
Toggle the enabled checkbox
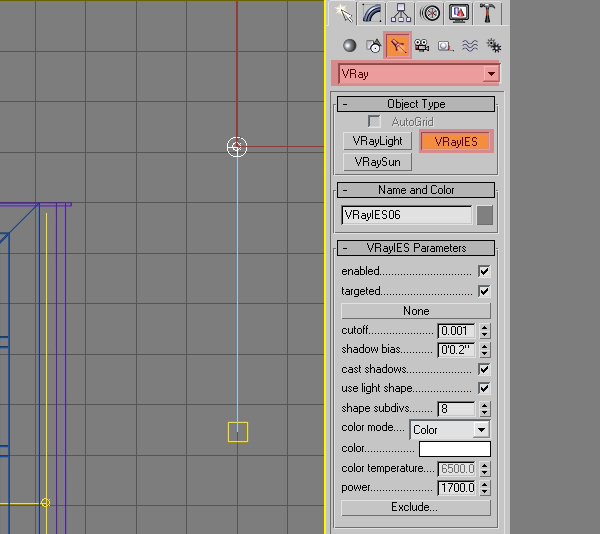(484, 271)
